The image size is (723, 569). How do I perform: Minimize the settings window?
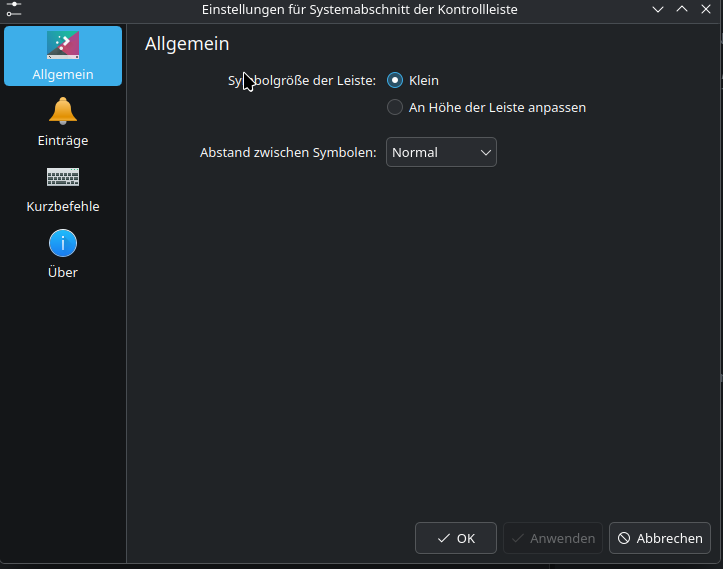coord(658,8)
